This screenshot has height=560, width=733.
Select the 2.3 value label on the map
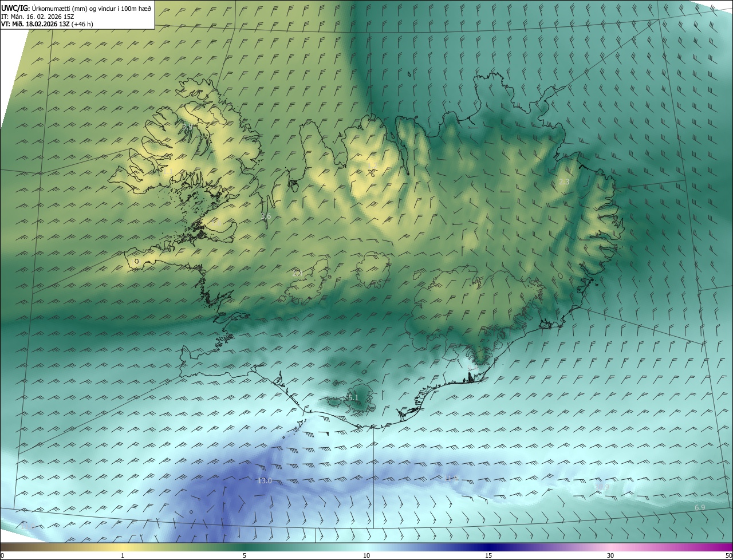(x=564, y=182)
